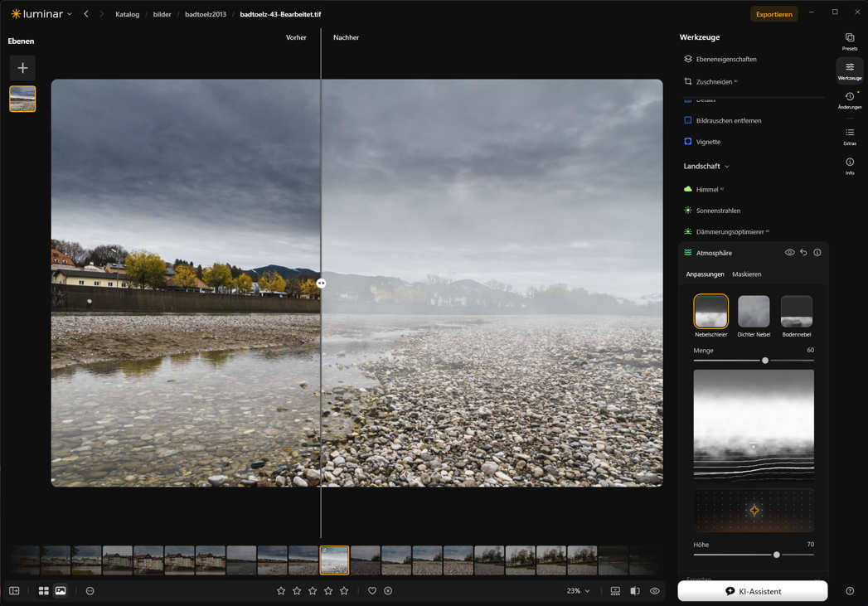868x606 pixels.
Task: Switch to Anpassungen tab
Action: pyautogui.click(x=705, y=274)
